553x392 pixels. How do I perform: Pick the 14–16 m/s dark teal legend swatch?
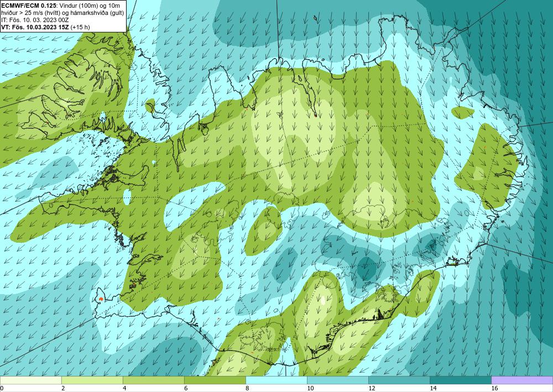pyautogui.click(x=460, y=380)
